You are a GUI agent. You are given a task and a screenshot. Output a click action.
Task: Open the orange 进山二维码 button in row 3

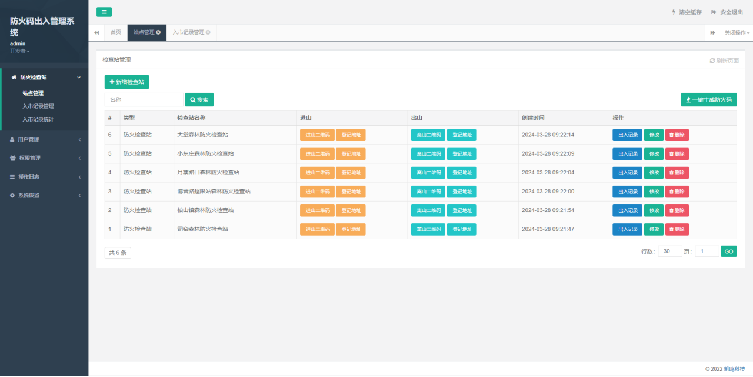317,192
